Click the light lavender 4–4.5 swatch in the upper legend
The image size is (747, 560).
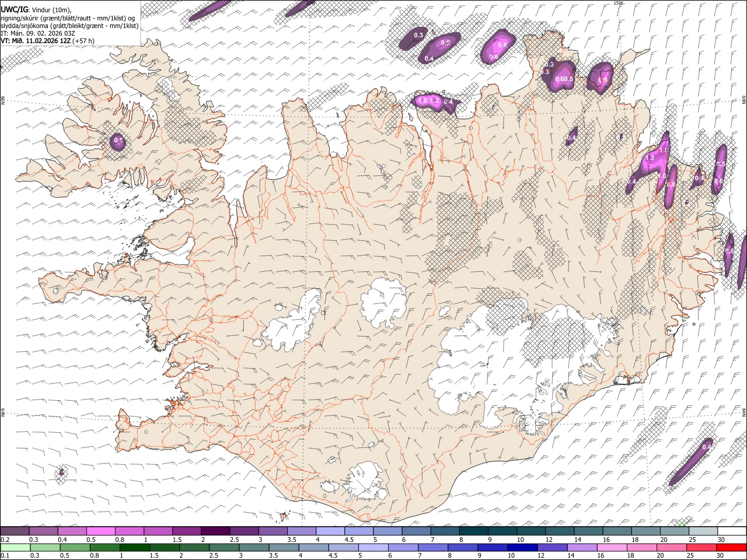point(330,531)
